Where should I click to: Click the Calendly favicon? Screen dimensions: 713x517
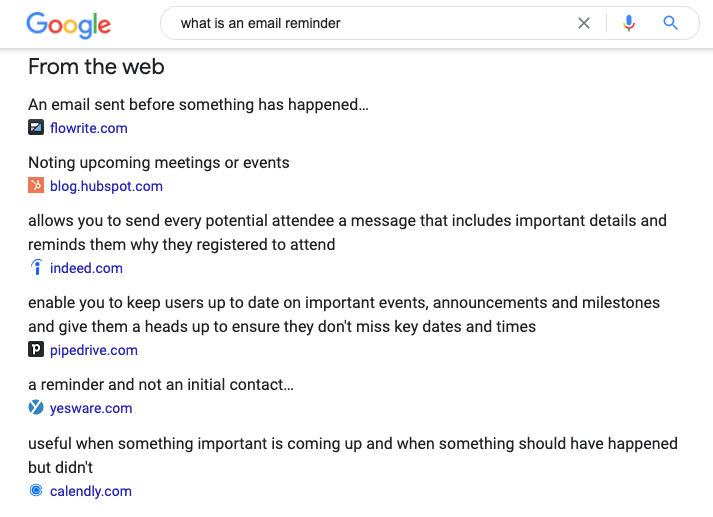(36, 491)
